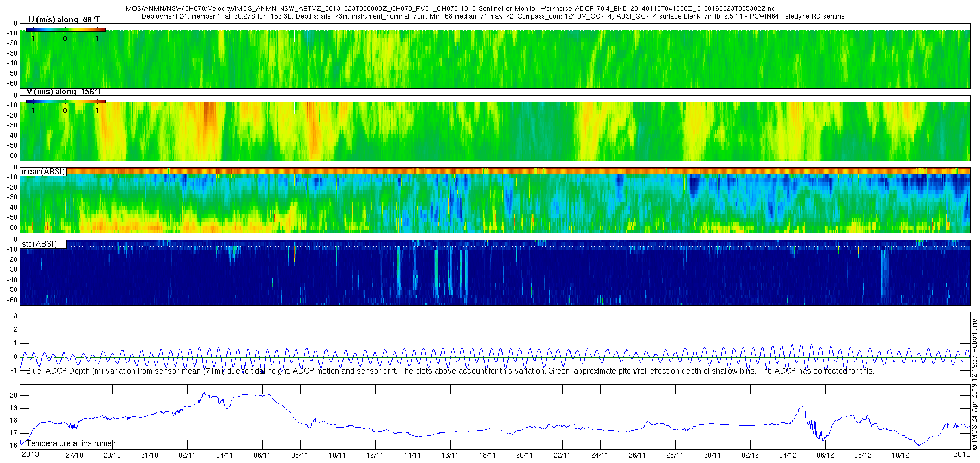980x463 pixels.
Task: Click the 20 tick on the temperature axis
Action: 14,395
